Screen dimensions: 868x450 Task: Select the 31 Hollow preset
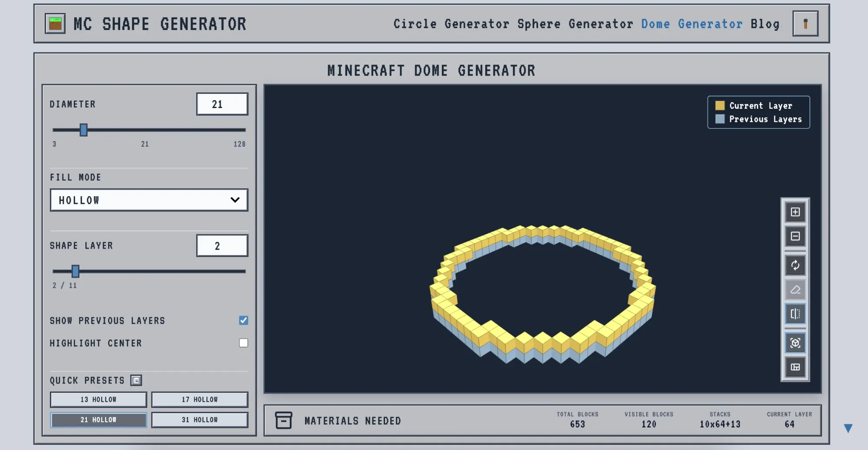coord(200,420)
